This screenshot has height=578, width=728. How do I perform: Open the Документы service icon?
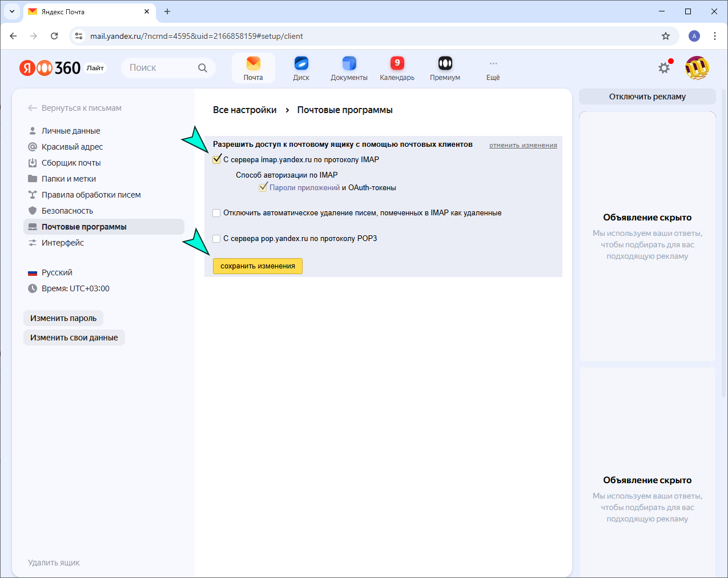349,67
